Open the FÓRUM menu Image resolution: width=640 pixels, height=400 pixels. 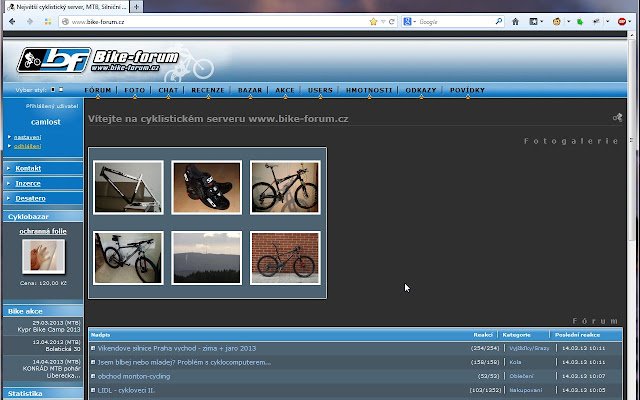[98, 90]
